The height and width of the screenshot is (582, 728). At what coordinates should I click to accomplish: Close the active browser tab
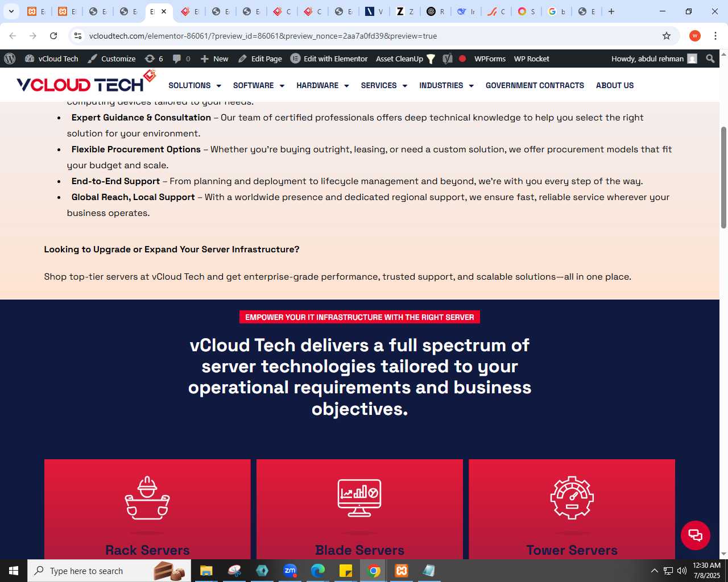[x=164, y=11]
